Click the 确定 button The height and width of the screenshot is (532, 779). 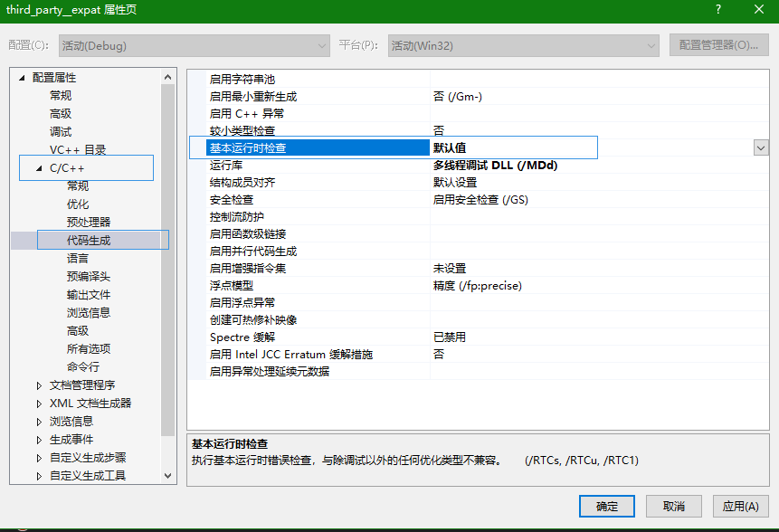pos(607,506)
